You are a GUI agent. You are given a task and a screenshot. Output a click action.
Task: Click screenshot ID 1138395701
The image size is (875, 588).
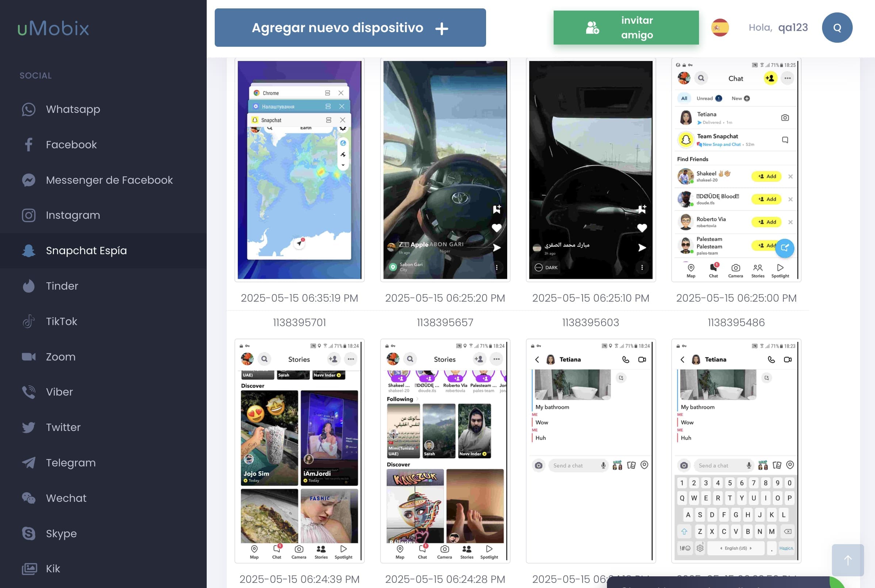(x=299, y=322)
